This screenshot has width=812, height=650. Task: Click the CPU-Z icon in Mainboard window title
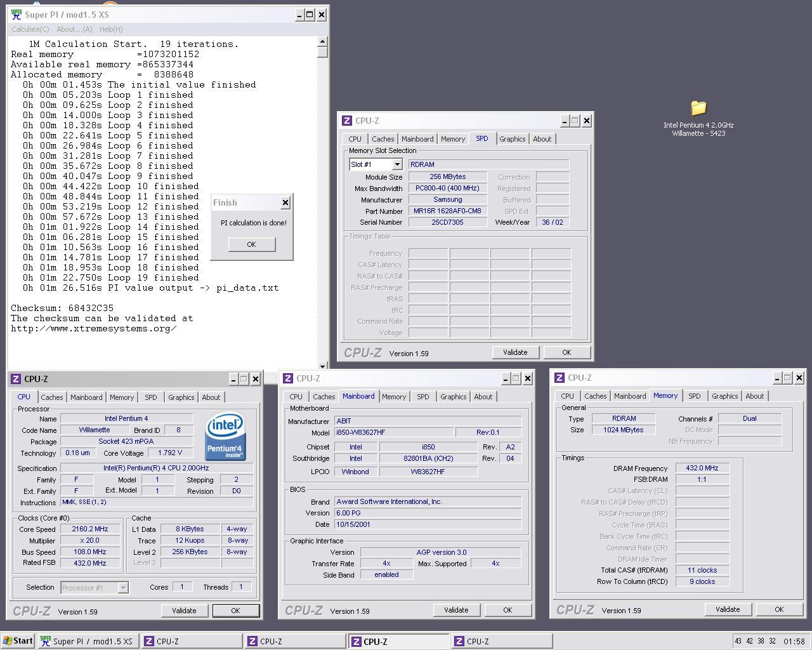(288, 378)
